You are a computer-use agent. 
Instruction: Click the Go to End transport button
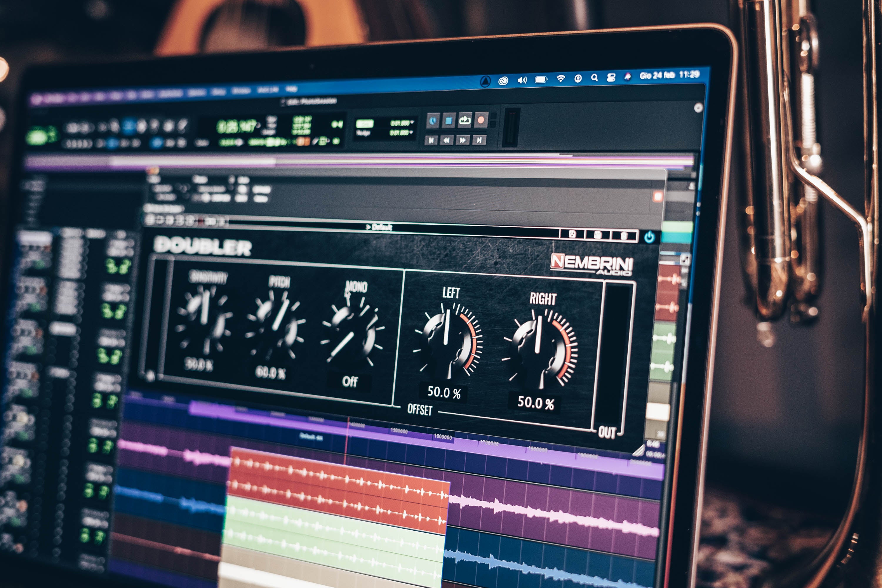point(479,140)
